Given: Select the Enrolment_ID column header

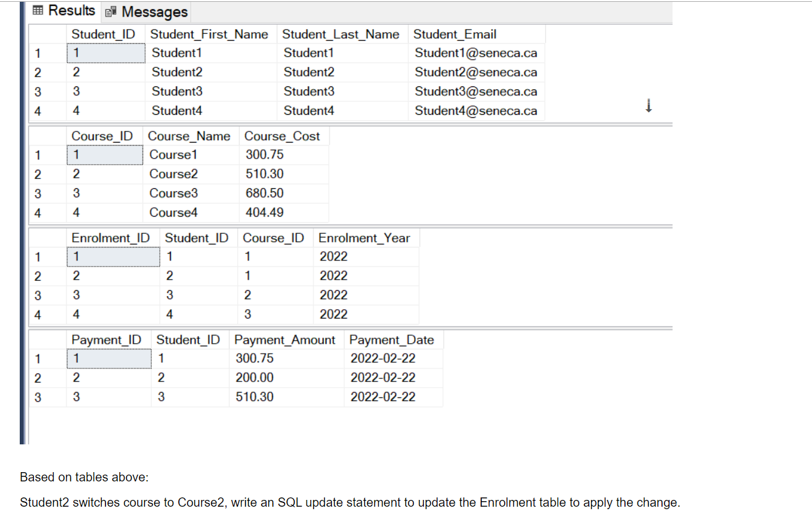Looking at the screenshot, I should click(x=113, y=238).
